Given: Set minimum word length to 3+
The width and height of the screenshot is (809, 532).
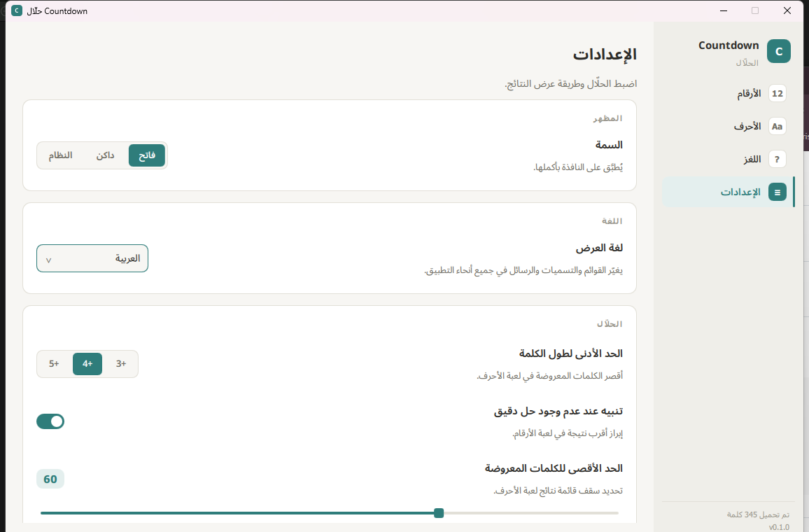Looking at the screenshot, I should pyautogui.click(x=121, y=364).
